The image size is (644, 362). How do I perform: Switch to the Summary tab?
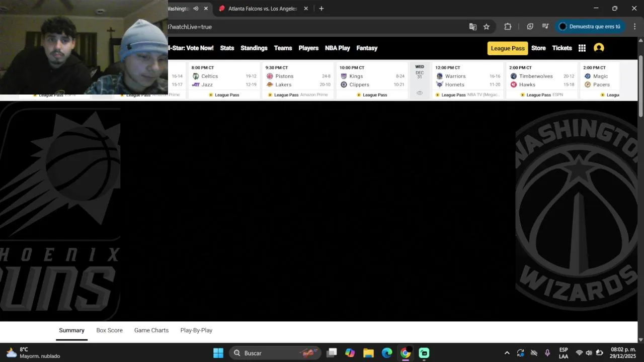pos(71,330)
